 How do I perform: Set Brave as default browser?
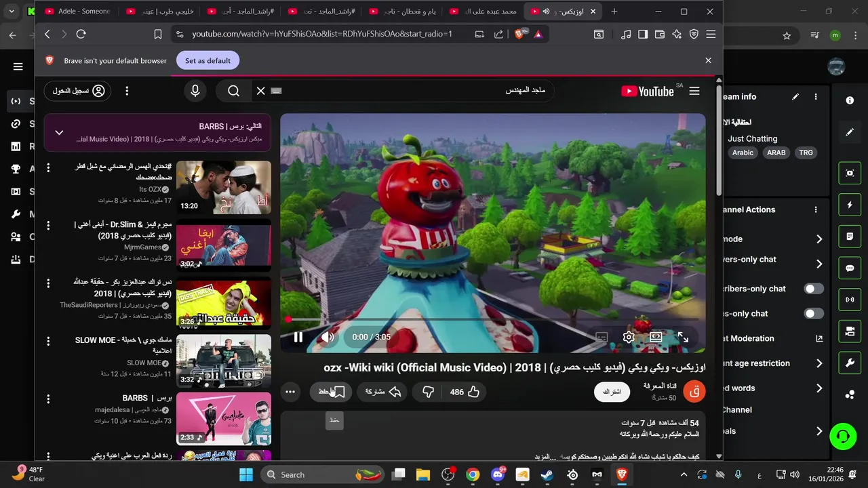pos(208,60)
